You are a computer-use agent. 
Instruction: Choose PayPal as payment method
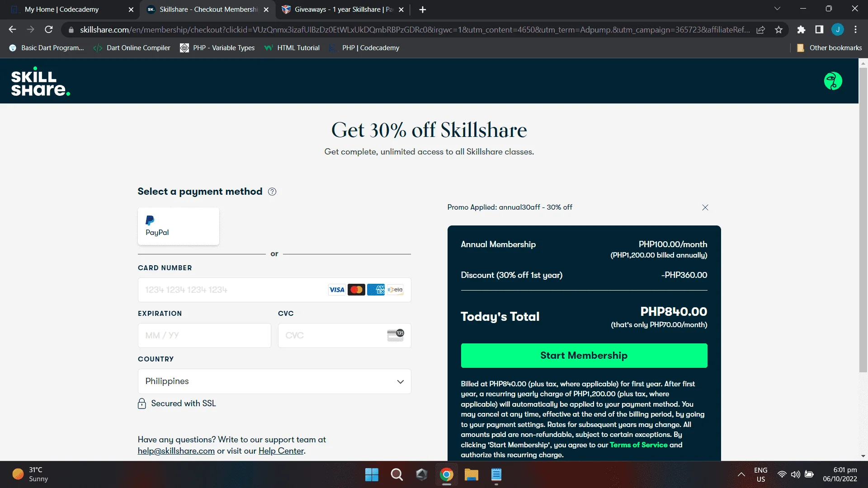[179, 226]
